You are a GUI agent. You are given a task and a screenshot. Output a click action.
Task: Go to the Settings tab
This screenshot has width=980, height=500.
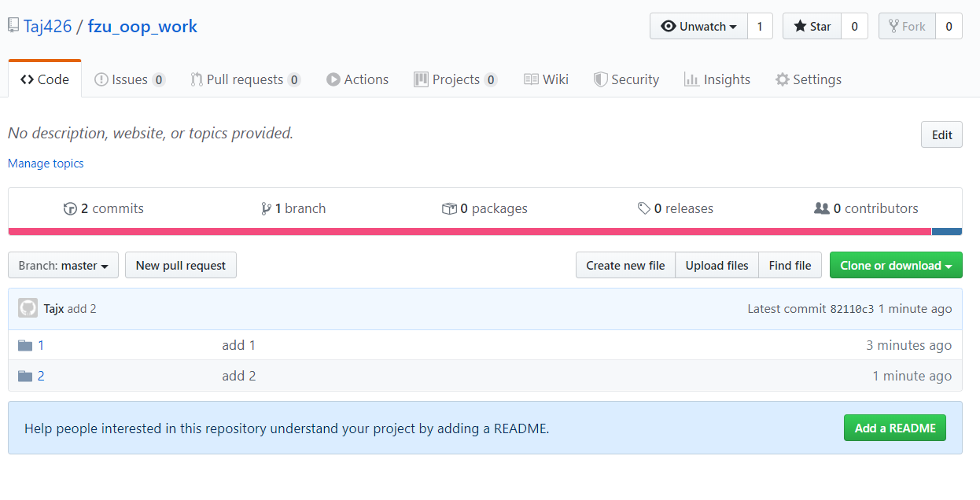[x=808, y=79]
